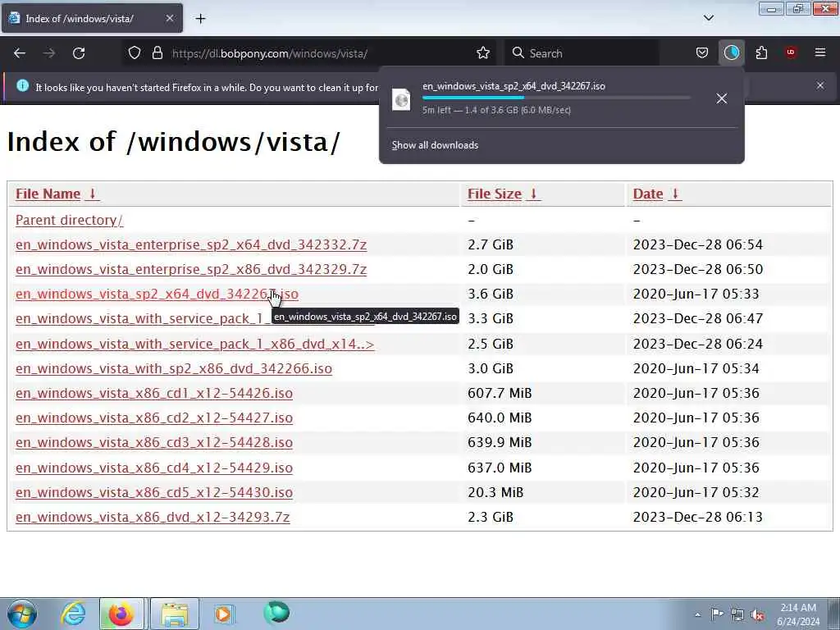The image size is (840, 630).
Task: Click the Date descending arrow
Action: click(x=675, y=194)
